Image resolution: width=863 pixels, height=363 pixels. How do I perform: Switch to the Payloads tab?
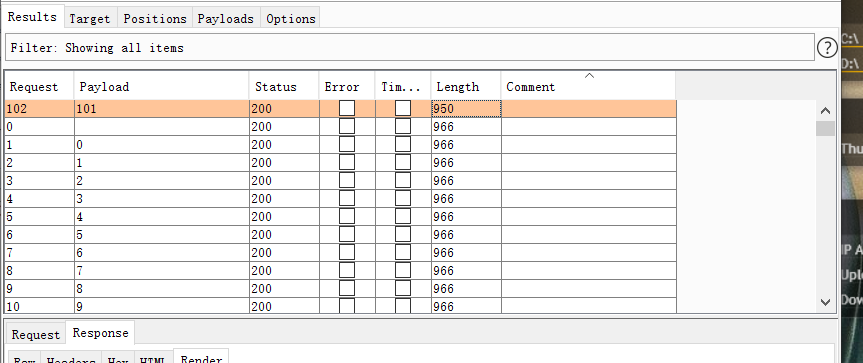point(226,19)
